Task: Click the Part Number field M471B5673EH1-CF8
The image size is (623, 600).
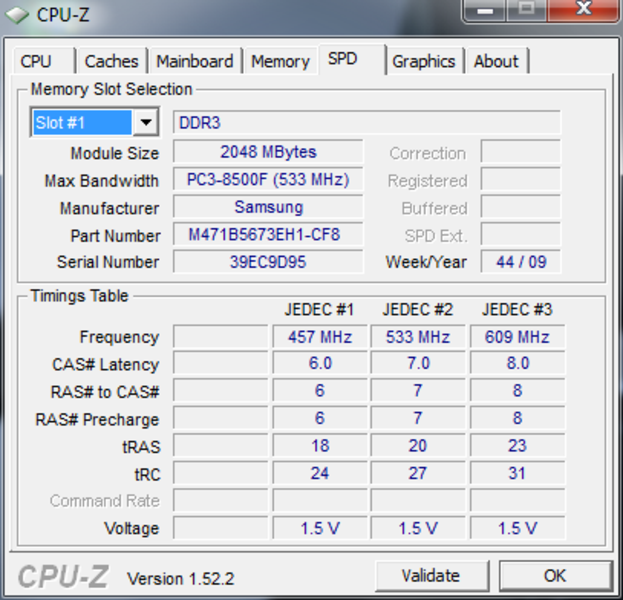Action: [x=267, y=235]
